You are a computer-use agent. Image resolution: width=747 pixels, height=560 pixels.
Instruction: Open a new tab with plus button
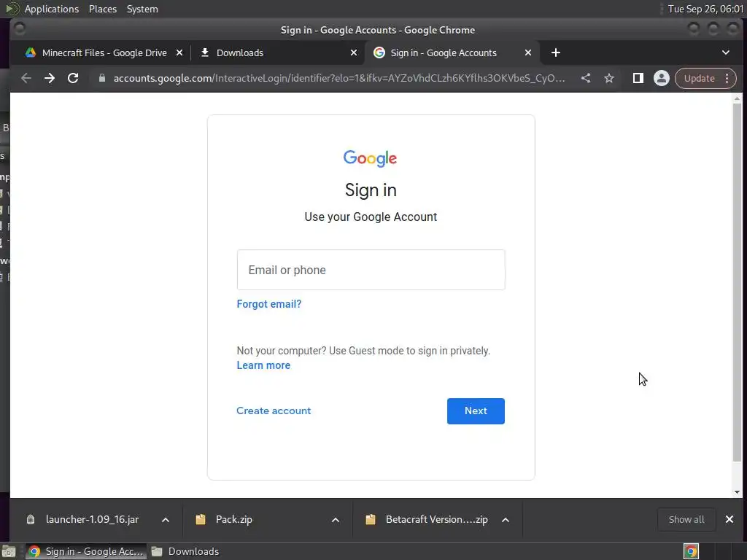[x=555, y=52]
